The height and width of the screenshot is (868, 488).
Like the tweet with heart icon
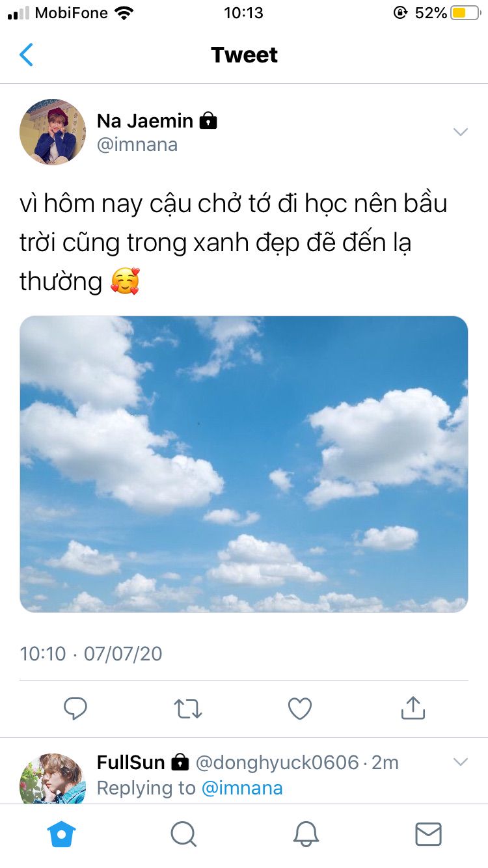coord(300,708)
